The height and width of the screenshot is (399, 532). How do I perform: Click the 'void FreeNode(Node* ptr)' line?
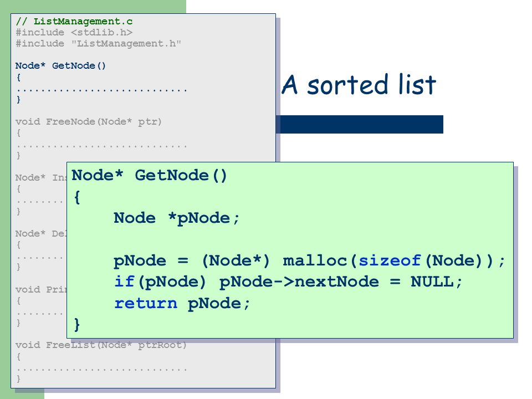(x=89, y=122)
